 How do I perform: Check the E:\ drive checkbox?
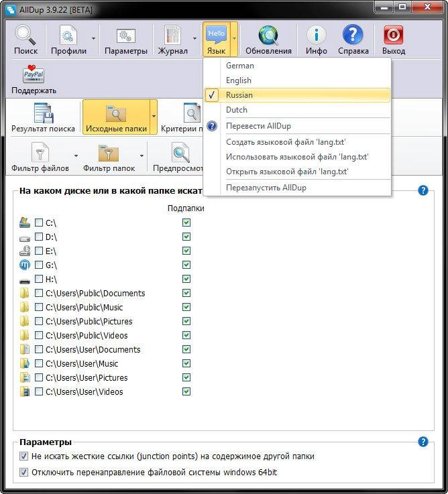click(x=39, y=251)
